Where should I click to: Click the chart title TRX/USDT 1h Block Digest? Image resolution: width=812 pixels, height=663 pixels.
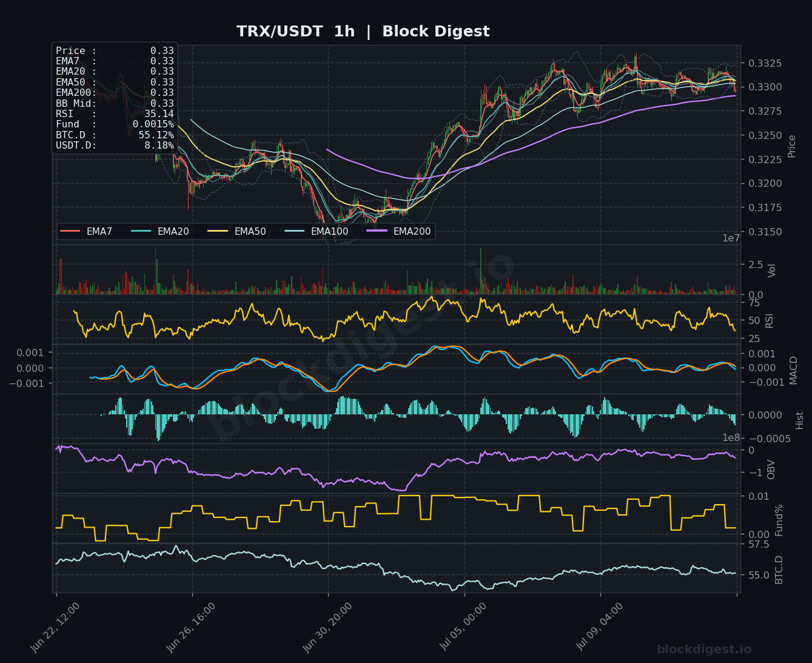[x=363, y=32]
